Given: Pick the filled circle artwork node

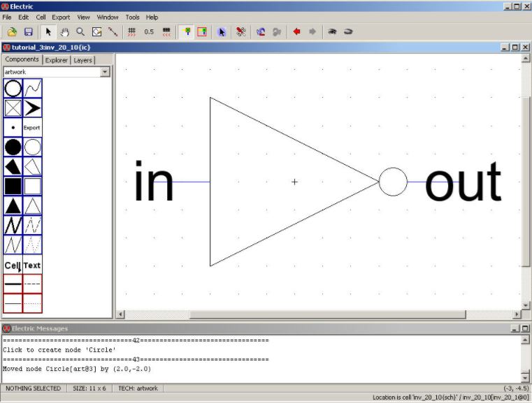Looking at the screenshot, I should (13, 147).
